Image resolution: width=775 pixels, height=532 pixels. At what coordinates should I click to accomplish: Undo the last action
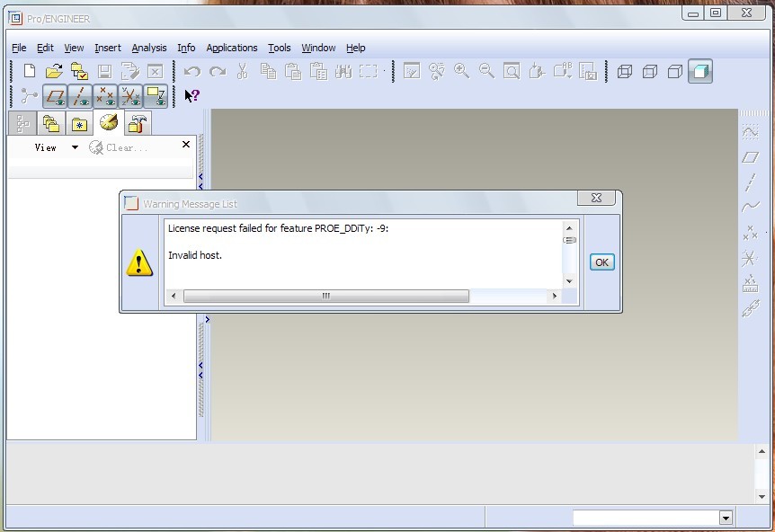[192, 71]
